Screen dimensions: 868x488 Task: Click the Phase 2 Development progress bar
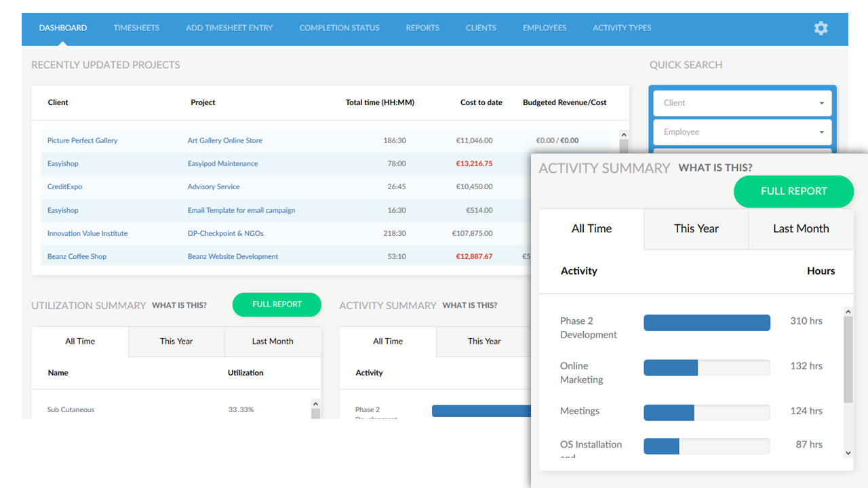coord(707,323)
